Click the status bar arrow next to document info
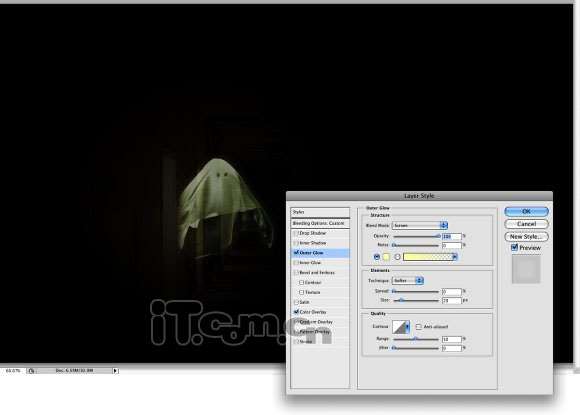Viewport: 580px width, 415px height. point(115,371)
